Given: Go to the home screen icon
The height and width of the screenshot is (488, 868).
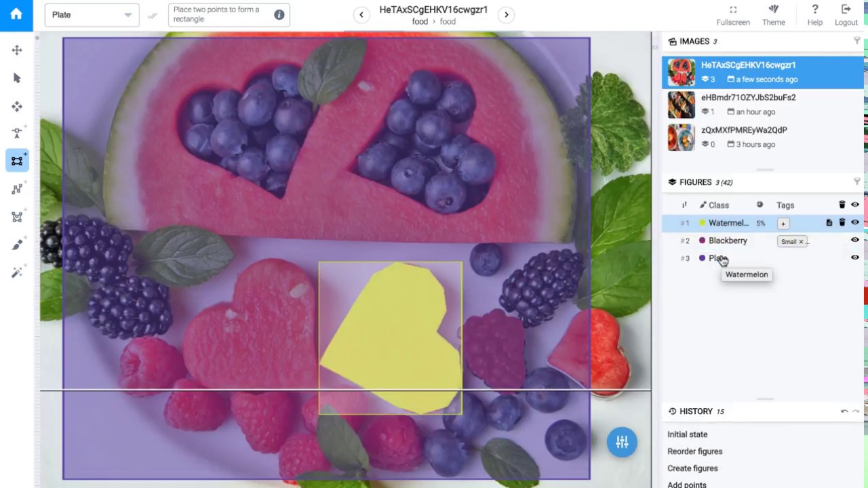Looking at the screenshot, I should pyautogui.click(x=16, y=14).
